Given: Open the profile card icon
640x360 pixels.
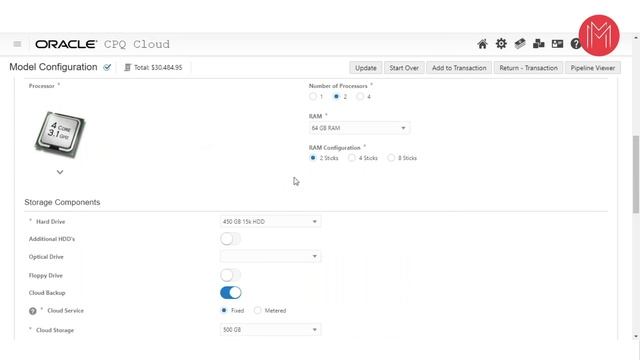Looking at the screenshot, I should 558,44.
